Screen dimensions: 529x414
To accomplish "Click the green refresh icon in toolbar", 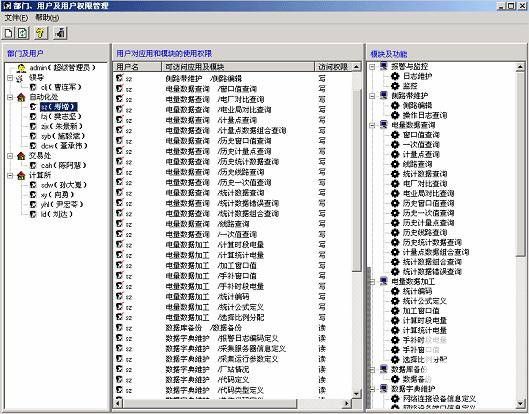I will [23, 33].
